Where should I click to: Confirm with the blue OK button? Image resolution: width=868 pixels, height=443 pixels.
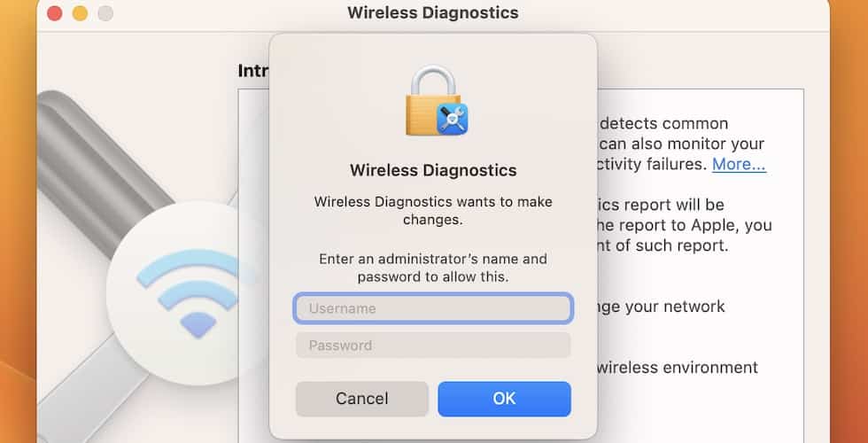tap(504, 399)
